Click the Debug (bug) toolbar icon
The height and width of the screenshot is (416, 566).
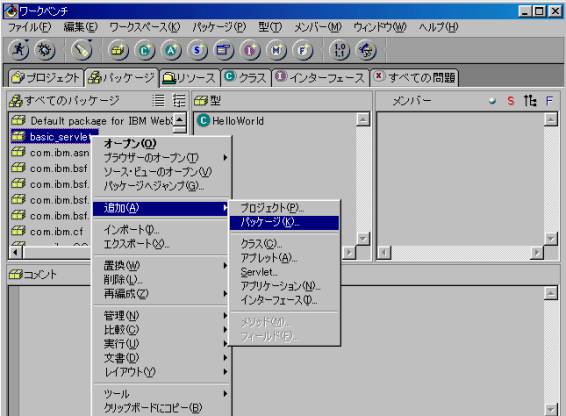[x=45, y=50]
